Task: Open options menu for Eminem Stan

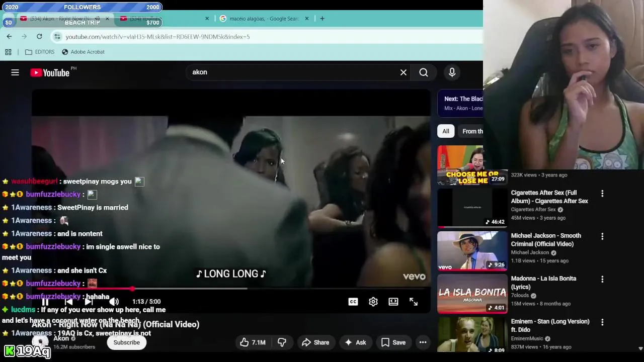Action: click(602, 322)
